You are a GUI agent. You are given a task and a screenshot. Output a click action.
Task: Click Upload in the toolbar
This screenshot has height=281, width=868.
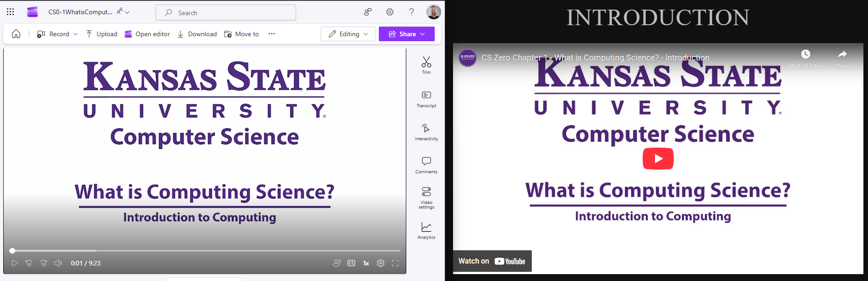coord(102,34)
